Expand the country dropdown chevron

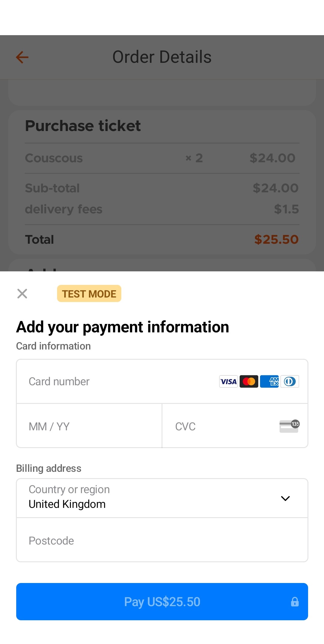click(x=285, y=498)
